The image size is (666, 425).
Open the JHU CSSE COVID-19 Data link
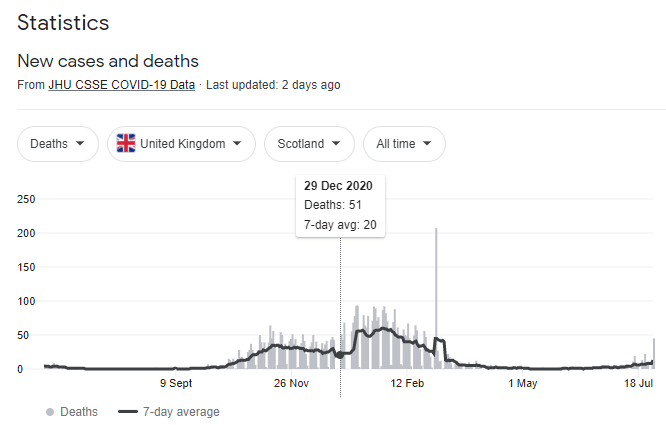(x=121, y=85)
